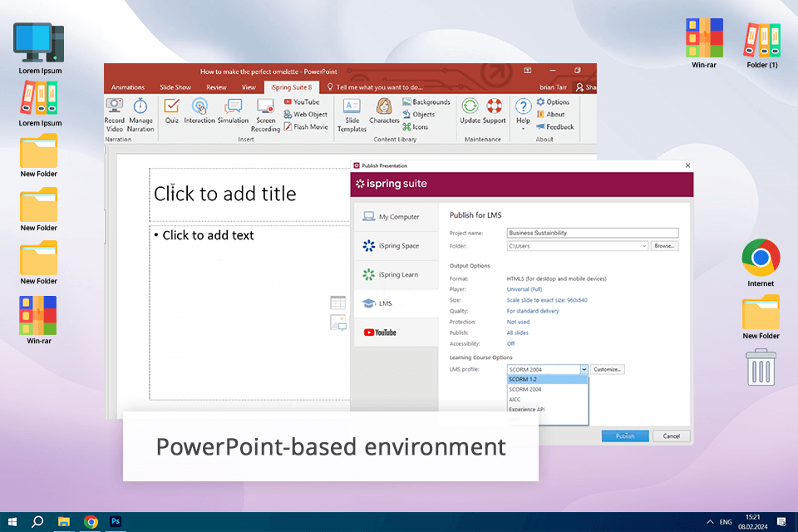Edit the Project name field
The width and height of the screenshot is (798, 532).
point(593,233)
